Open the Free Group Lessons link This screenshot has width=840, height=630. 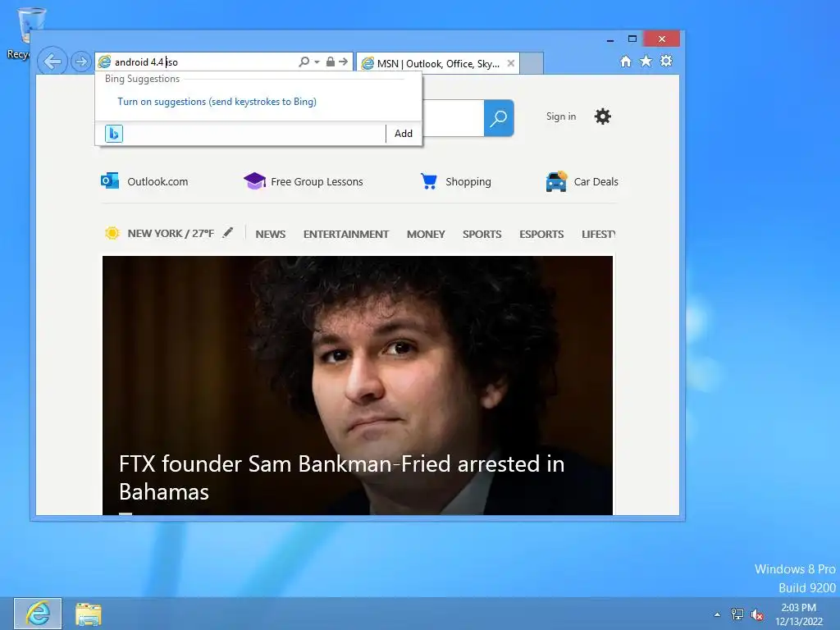pos(317,181)
